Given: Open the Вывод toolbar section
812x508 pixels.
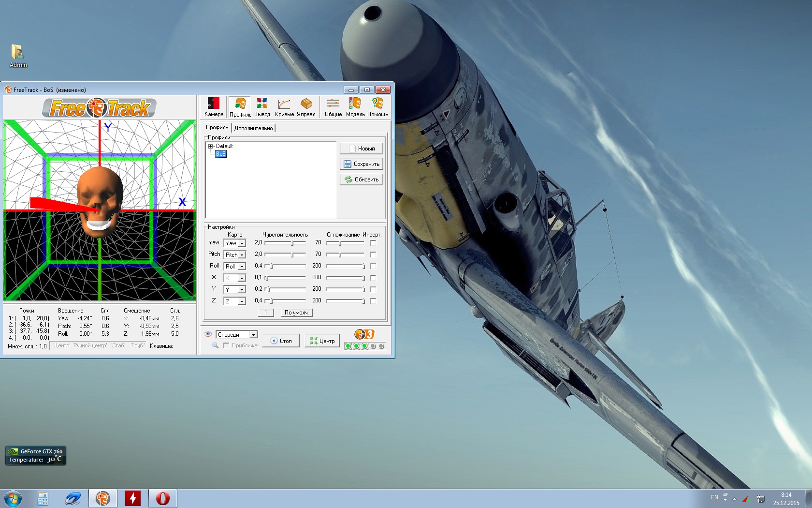Looking at the screenshot, I should pyautogui.click(x=262, y=107).
